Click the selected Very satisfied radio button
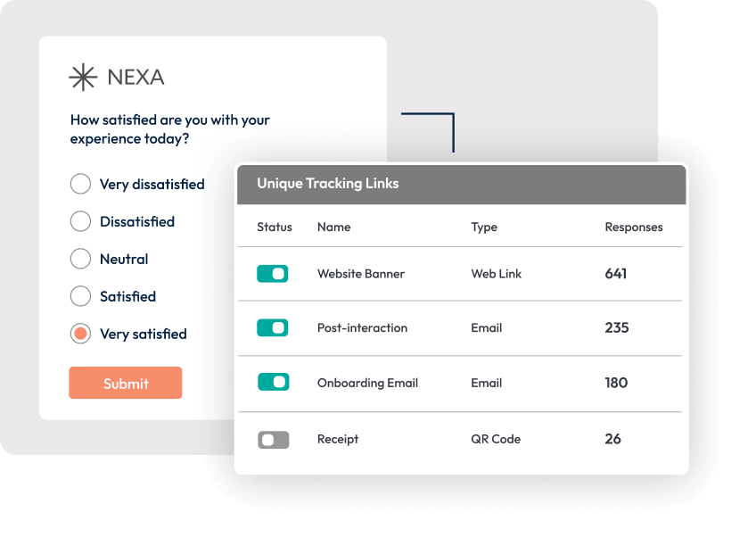 [80, 334]
